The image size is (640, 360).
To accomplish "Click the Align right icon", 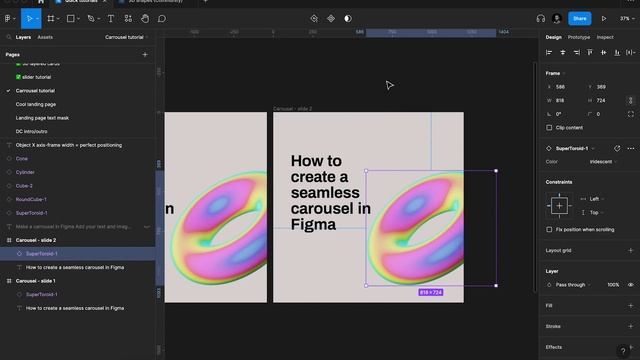I will [576, 52].
